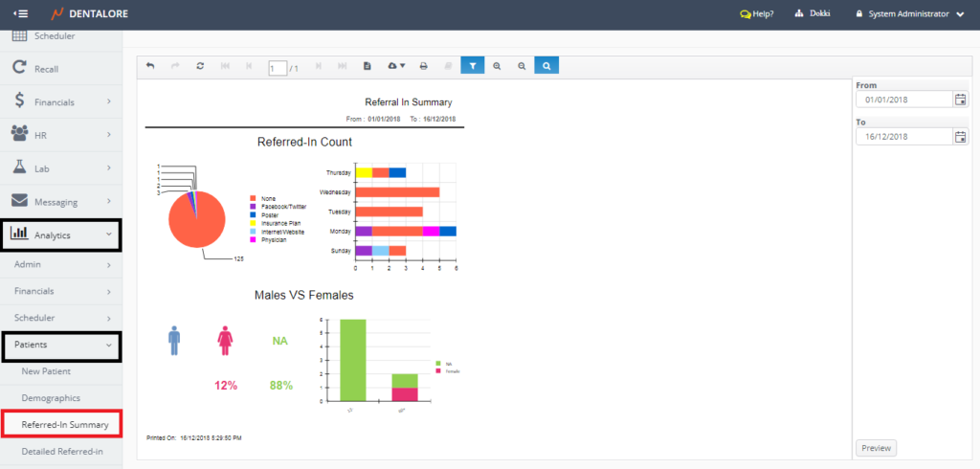Zoom out of the report
The image size is (980, 469).
pos(522,66)
